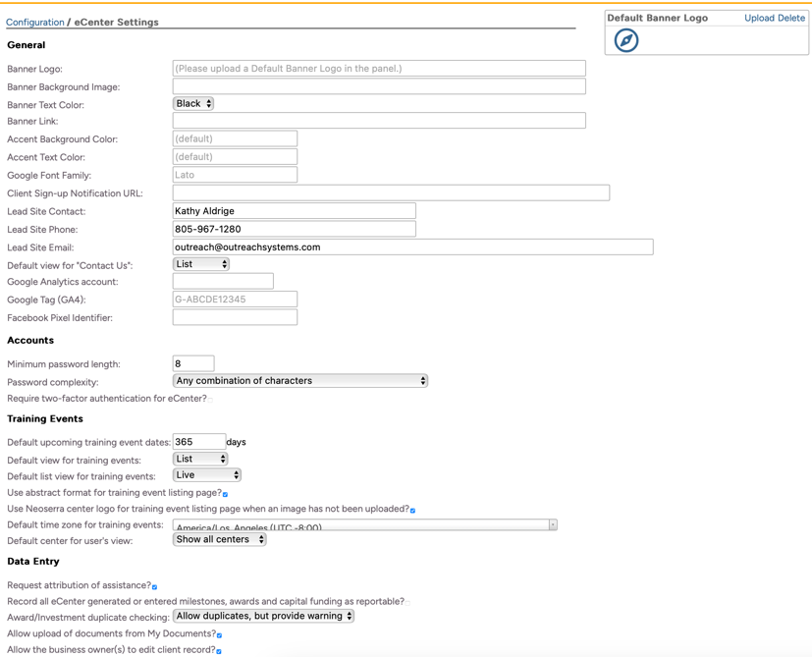
Task: Click the Accent Background Color field
Action: click(235, 139)
